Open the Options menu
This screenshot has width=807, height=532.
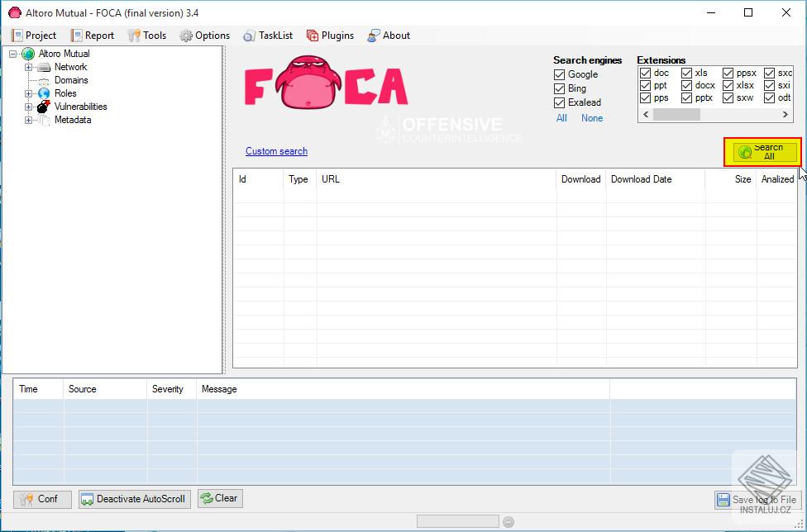(x=204, y=36)
